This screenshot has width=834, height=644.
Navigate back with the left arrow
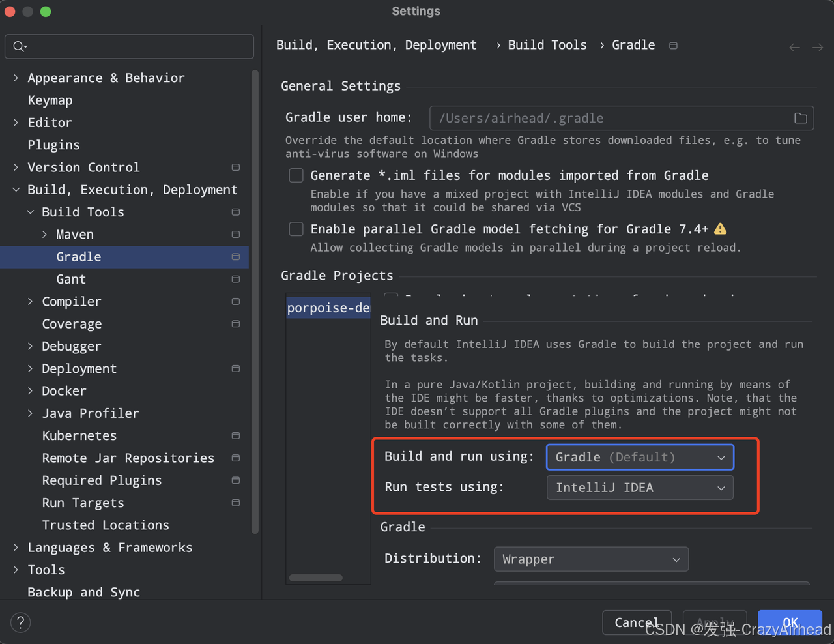click(x=794, y=47)
